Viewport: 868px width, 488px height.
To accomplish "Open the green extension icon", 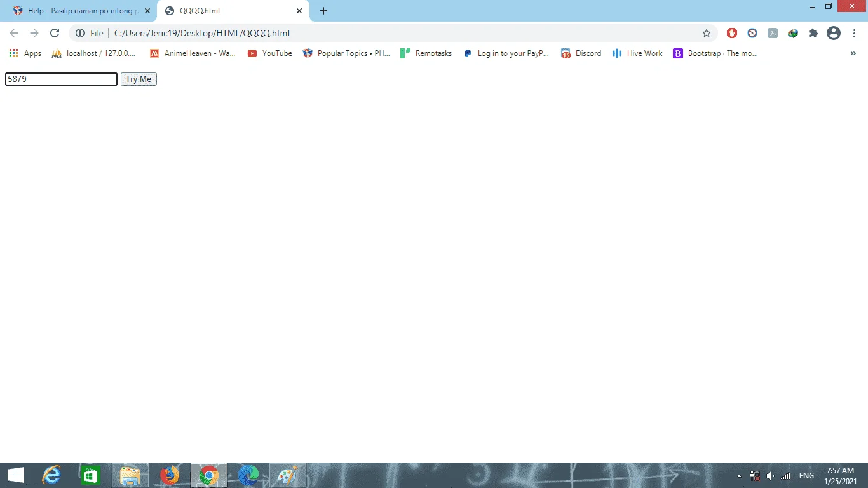I will coord(793,33).
